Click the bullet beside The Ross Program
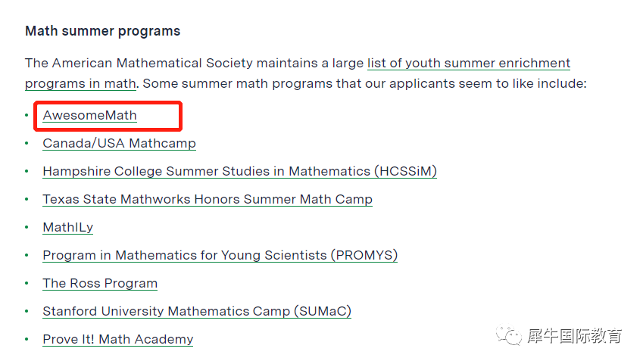The width and height of the screenshot is (643, 364). tap(27, 283)
